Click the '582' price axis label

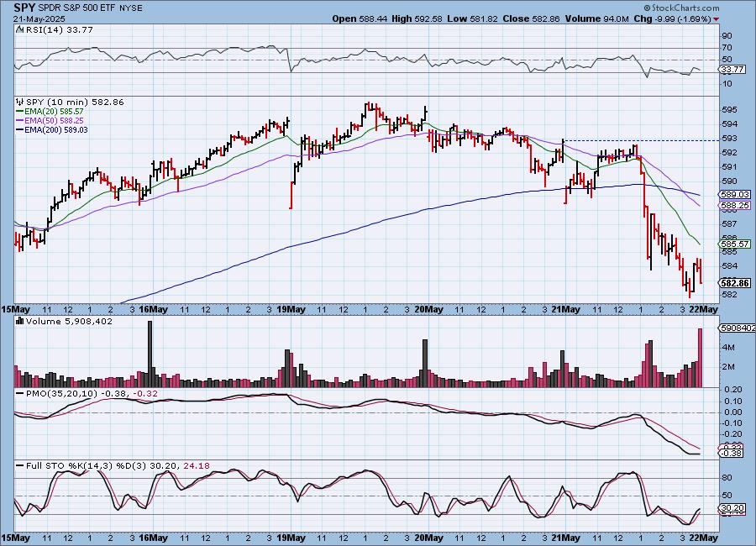(x=729, y=295)
